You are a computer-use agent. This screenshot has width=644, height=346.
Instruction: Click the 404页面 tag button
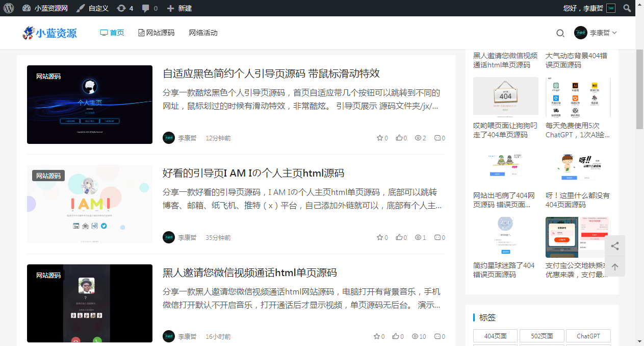(x=495, y=336)
